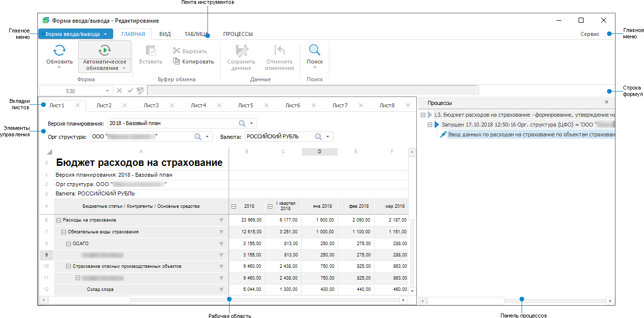Close the Процессы panel

point(607,102)
